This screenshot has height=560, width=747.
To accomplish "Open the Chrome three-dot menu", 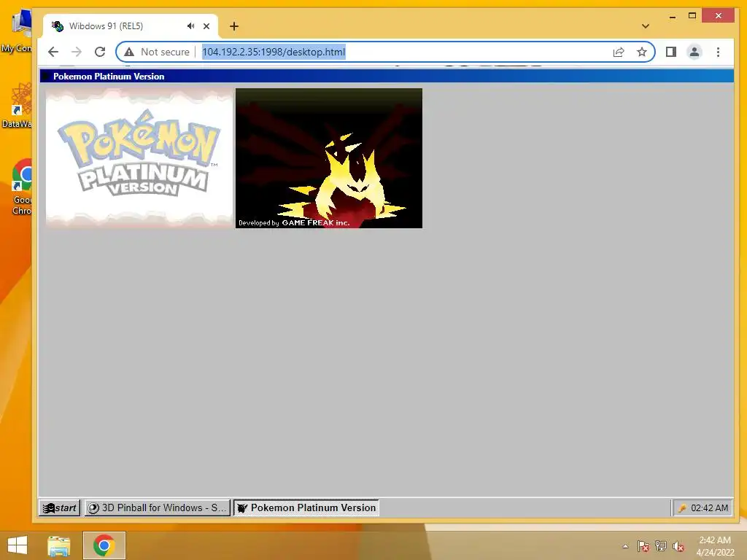I will coord(718,52).
